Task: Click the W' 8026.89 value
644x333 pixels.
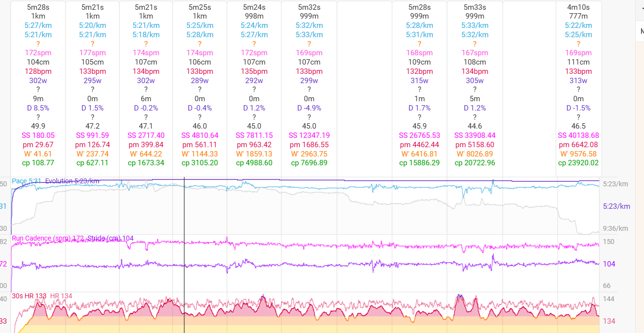Action: tap(475, 154)
